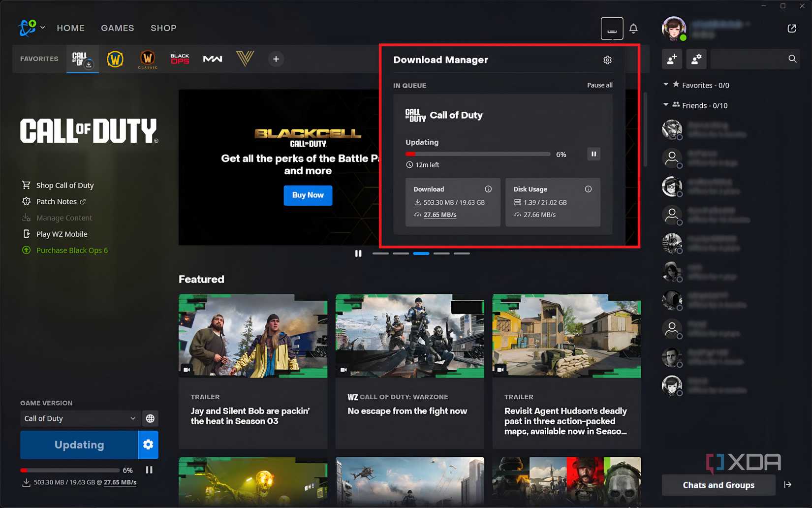
Task: Open Download Manager settings gear
Action: click(x=607, y=60)
